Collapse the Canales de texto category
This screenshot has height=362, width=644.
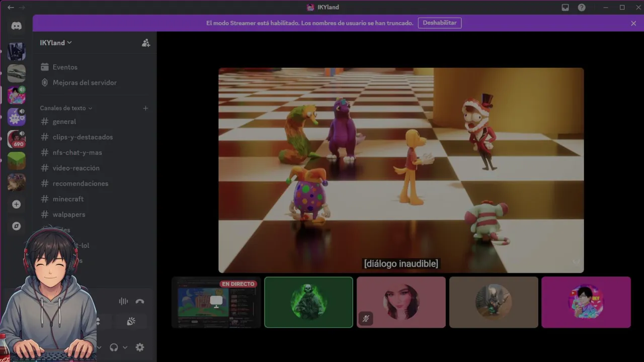(66, 108)
